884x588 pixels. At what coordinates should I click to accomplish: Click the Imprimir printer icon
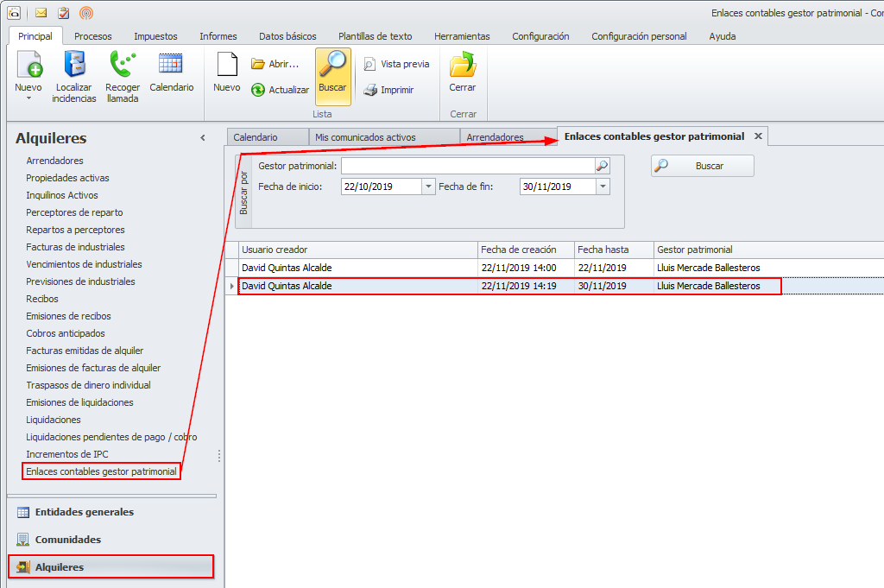(x=370, y=90)
